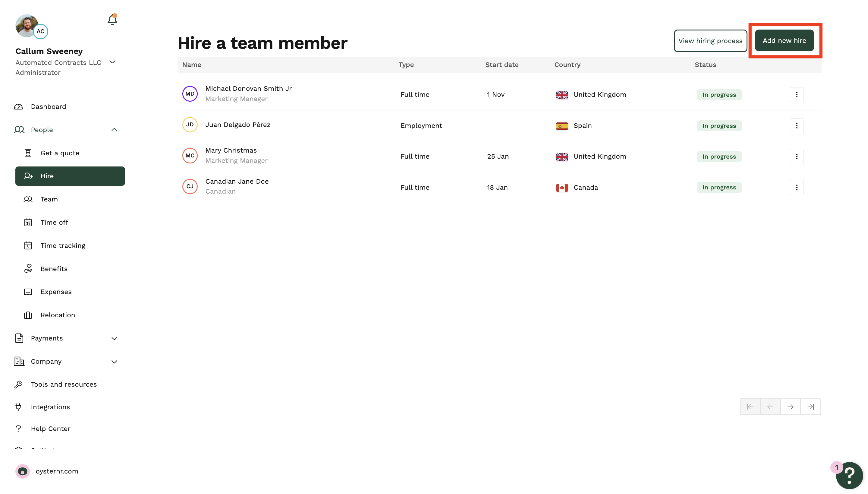Click the MC avatar of Mary Christmas

tap(190, 155)
